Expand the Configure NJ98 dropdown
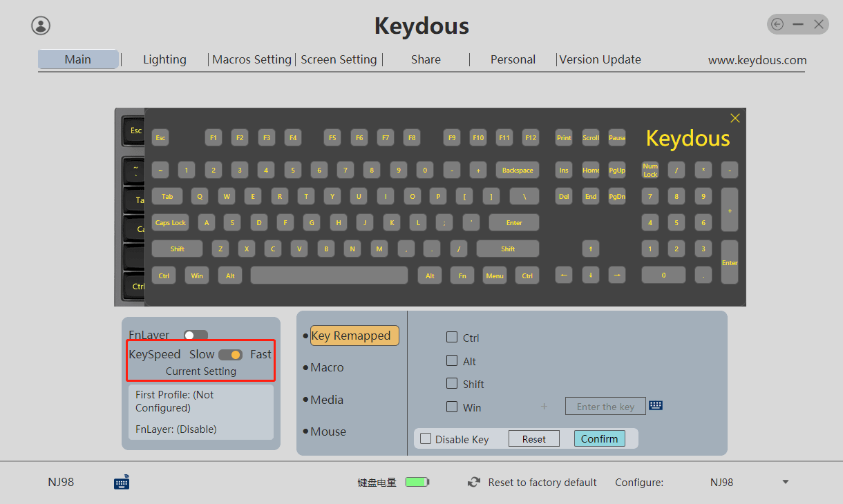 coord(785,482)
